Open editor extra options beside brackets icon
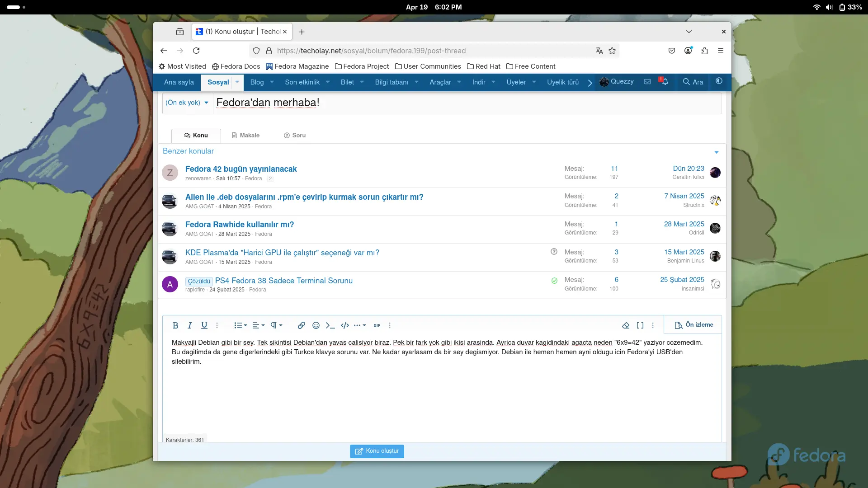The image size is (868, 488). point(653,325)
